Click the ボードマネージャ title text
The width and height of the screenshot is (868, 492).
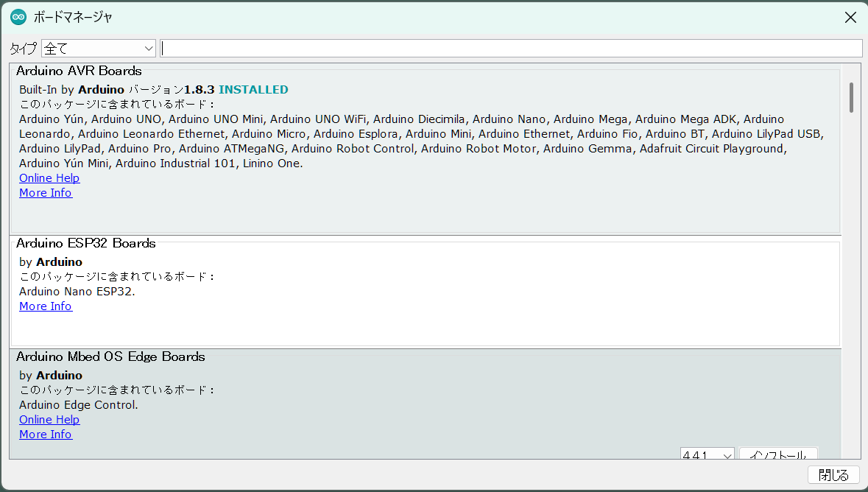pos(73,17)
